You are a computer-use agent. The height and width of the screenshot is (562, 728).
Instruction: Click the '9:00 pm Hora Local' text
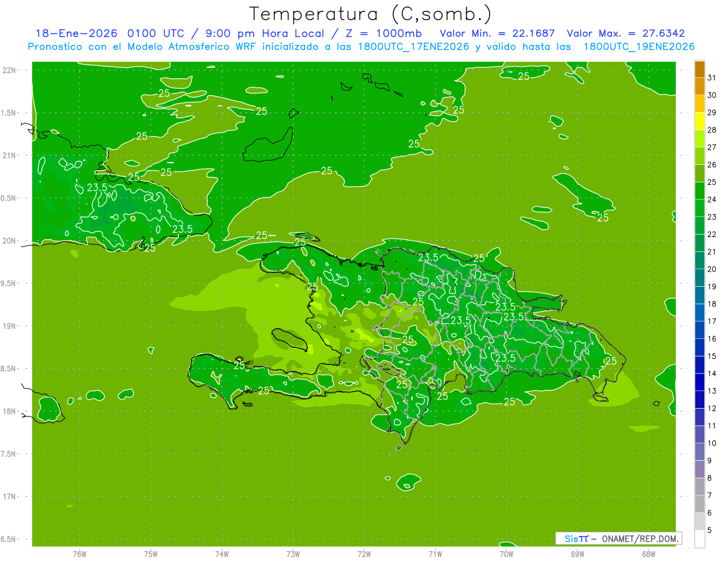pyautogui.click(x=265, y=33)
